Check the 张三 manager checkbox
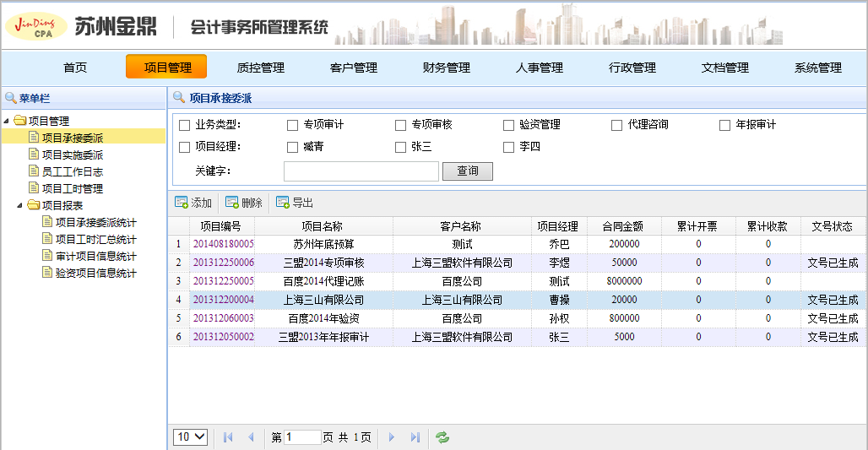 [x=401, y=147]
